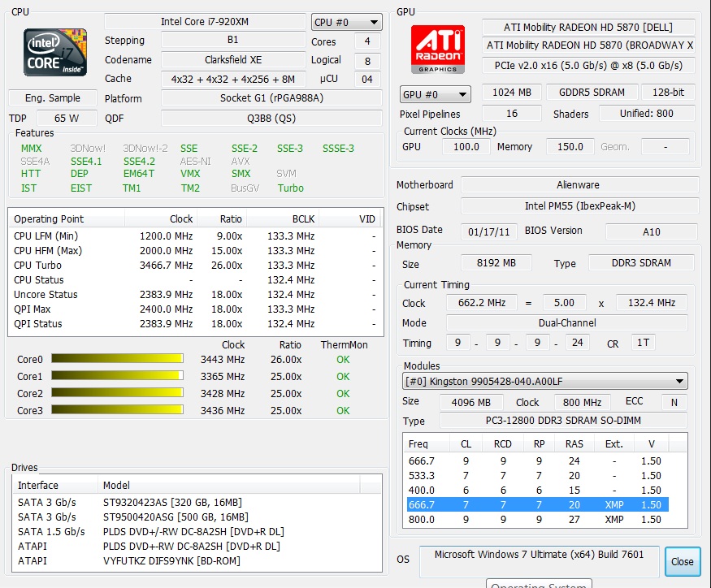Image resolution: width=711 pixels, height=588 pixels.
Task: Select the QPI Max row
Action: pyautogui.click(x=196, y=309)
